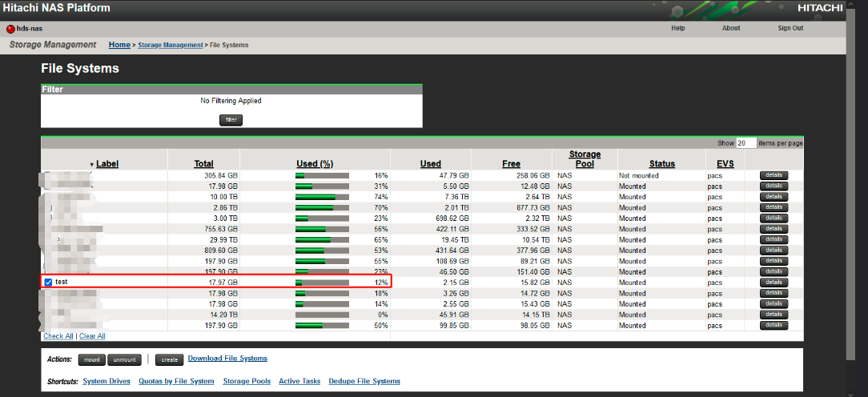Click the 'No Filtering Applied' text

(231, 101)
